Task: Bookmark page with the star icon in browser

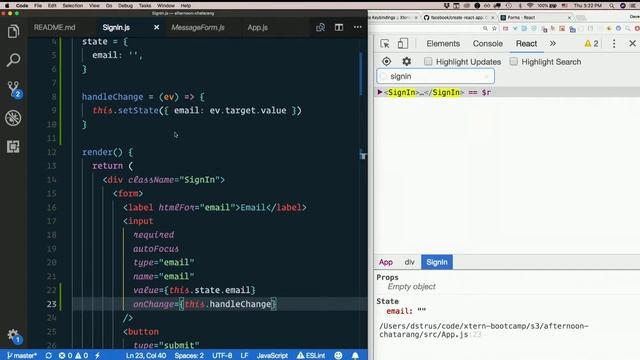Action: (x=494, y=29)
